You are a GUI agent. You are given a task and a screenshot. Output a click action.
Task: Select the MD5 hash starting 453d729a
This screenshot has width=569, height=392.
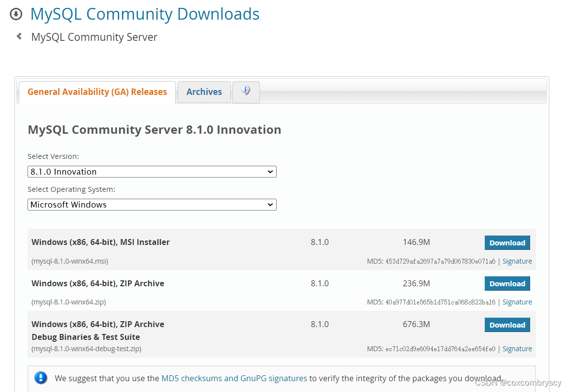(440, 262)
